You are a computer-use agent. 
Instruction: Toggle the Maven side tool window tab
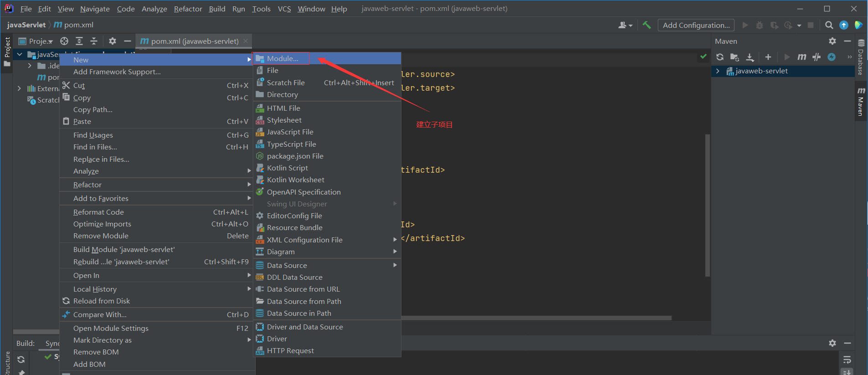click(x=861, y=102)
